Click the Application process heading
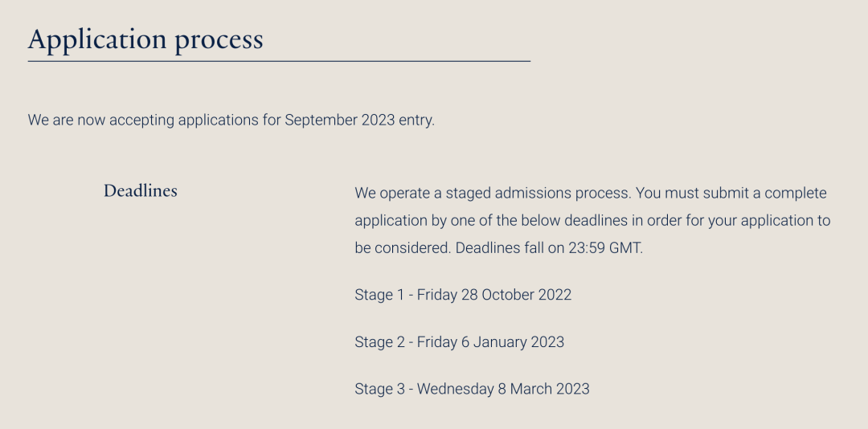This screenshot has width=868, height=429. (145, 39)
